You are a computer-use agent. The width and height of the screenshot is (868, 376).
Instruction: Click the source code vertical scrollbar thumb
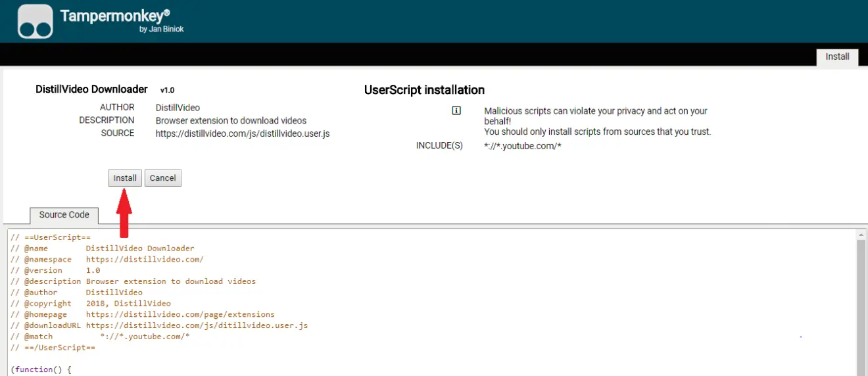pos(861,308)
